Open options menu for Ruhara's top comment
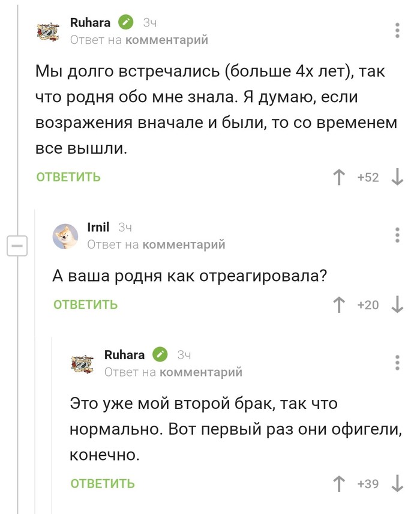 point(397,31)
